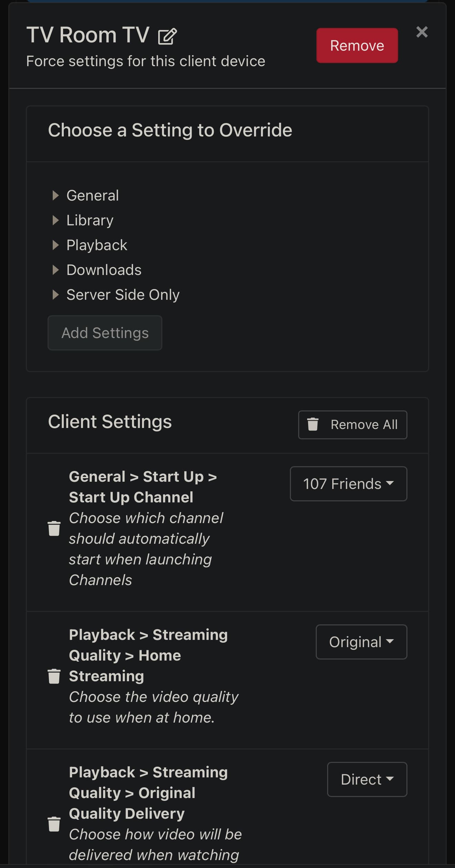Delete the Start Up Channel override
Viewport: 455px width, 868px height.
coord(54,528)
